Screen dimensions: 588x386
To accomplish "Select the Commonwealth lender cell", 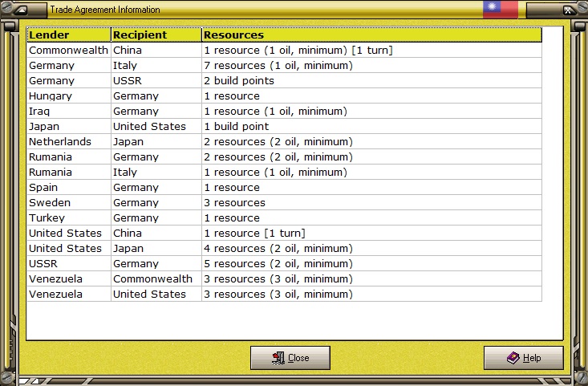I will coord(69,51).
